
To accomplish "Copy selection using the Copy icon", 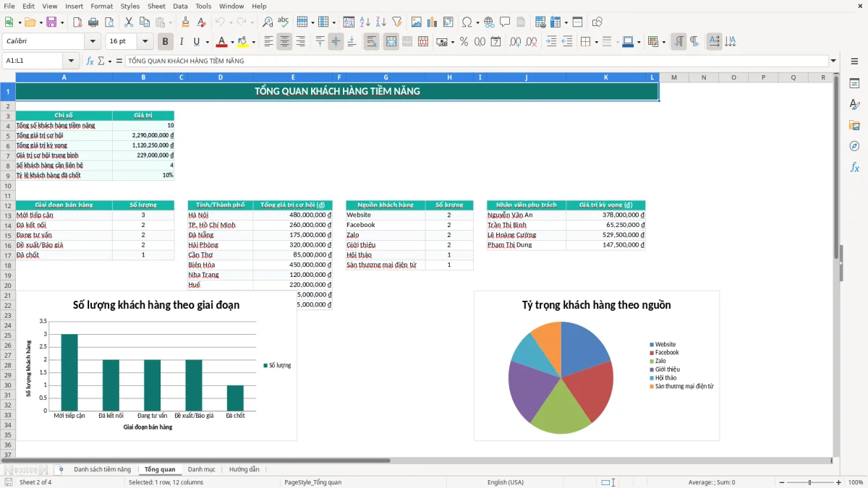I will tap(144, 22).
